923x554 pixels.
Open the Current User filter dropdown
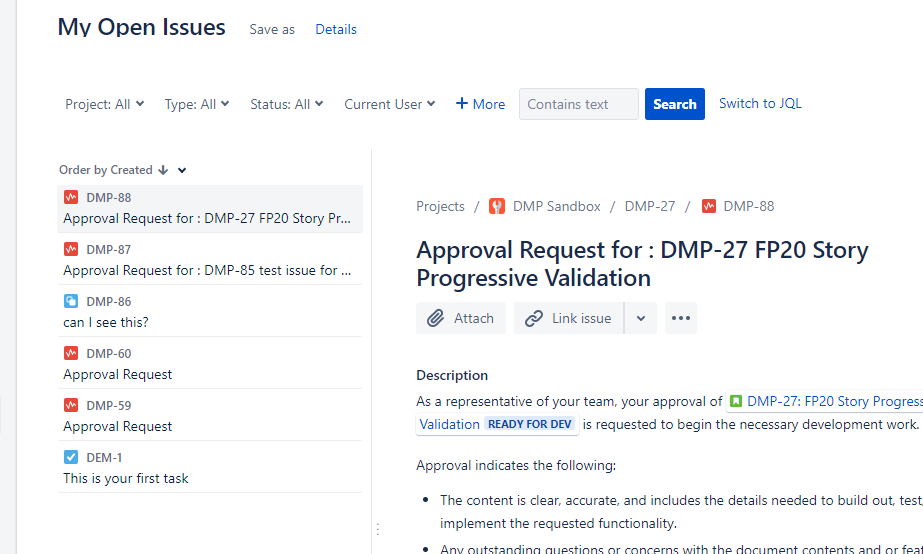390,104
